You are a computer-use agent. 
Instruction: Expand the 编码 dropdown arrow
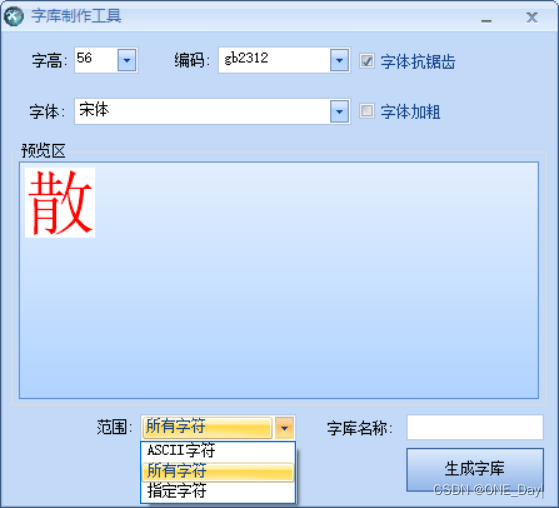point(339,60)
